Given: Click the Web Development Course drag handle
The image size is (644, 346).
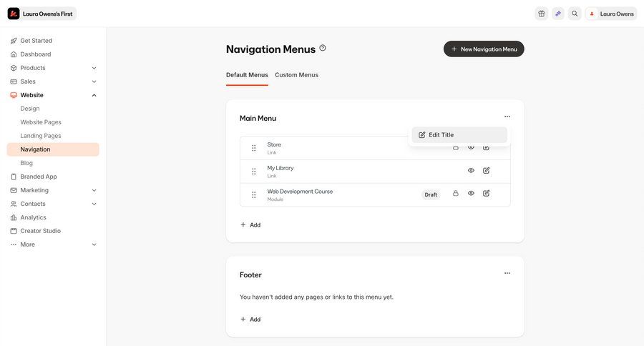Looking at the screenshot, I should (x=254, y=195).
